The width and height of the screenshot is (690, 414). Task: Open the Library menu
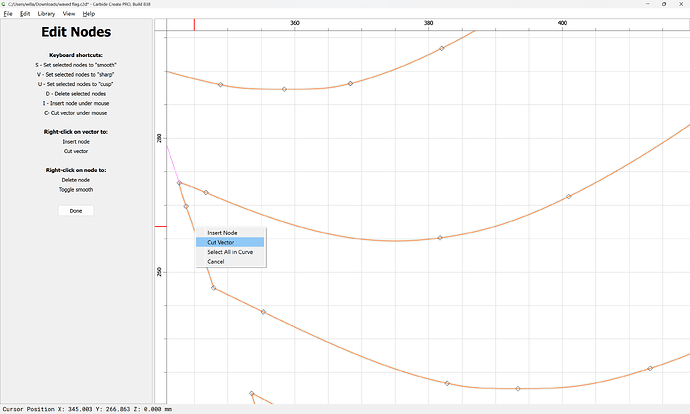click(x=47, y=14)
